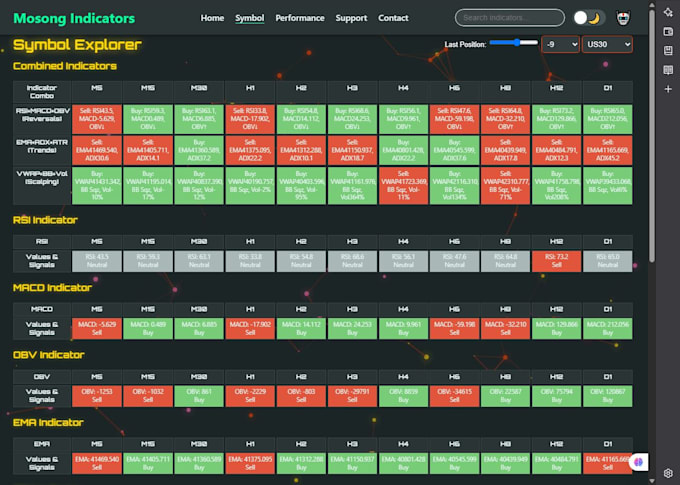Open the Contact nav page
The height and width of the screenshot is (485, 680).
point(393,18)
